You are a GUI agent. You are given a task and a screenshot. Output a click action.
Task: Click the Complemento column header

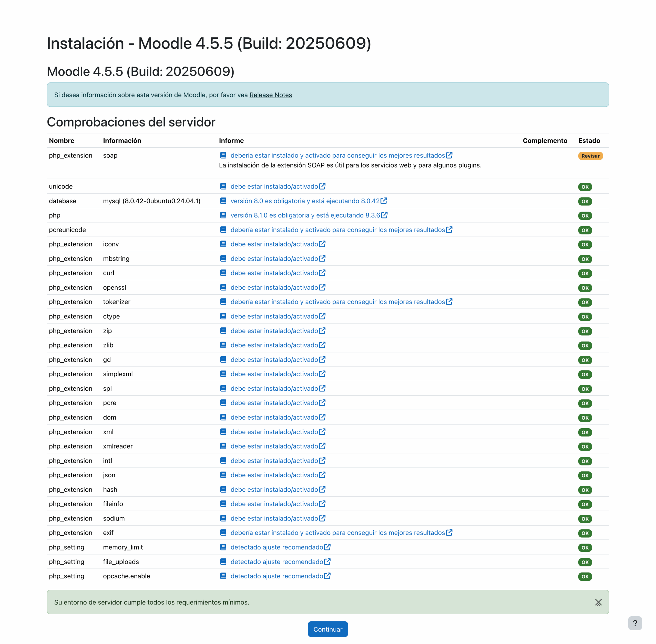coord(545,141)
